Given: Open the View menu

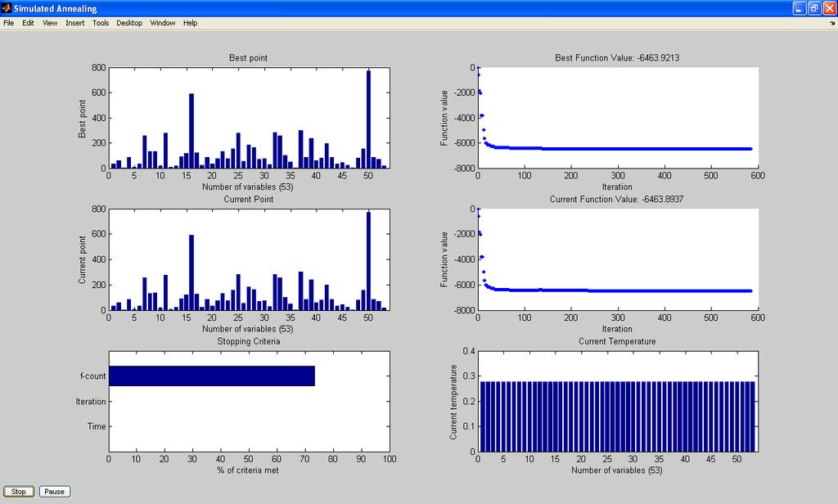Looking at the screenshot, I should [x=50, y=23].
